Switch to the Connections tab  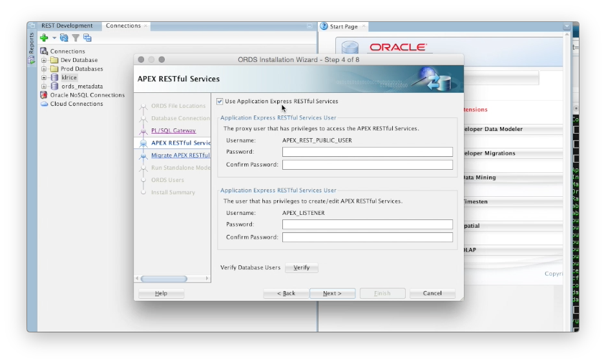point(123,25)
